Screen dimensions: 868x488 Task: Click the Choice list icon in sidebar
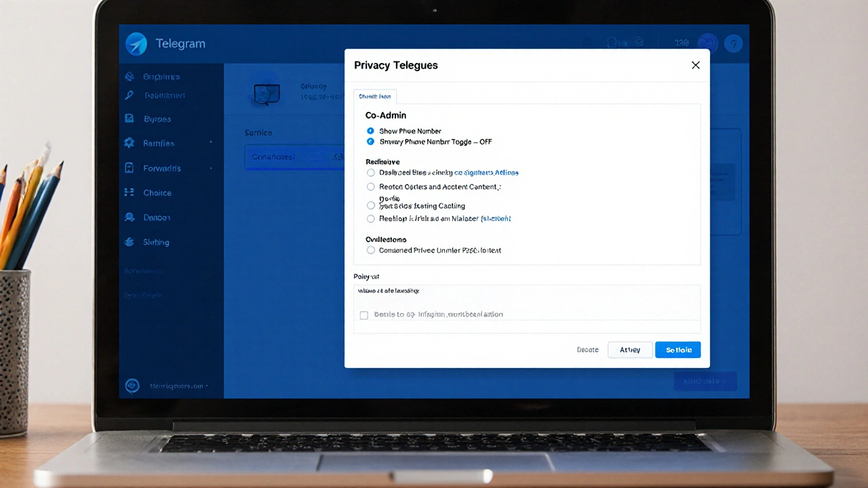(x=129, y=192)
